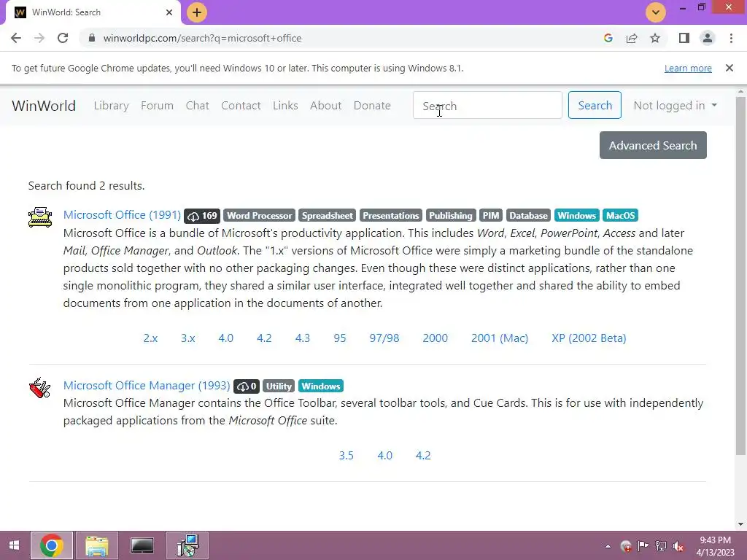Click the 169 downloads badge

[202, 216]
